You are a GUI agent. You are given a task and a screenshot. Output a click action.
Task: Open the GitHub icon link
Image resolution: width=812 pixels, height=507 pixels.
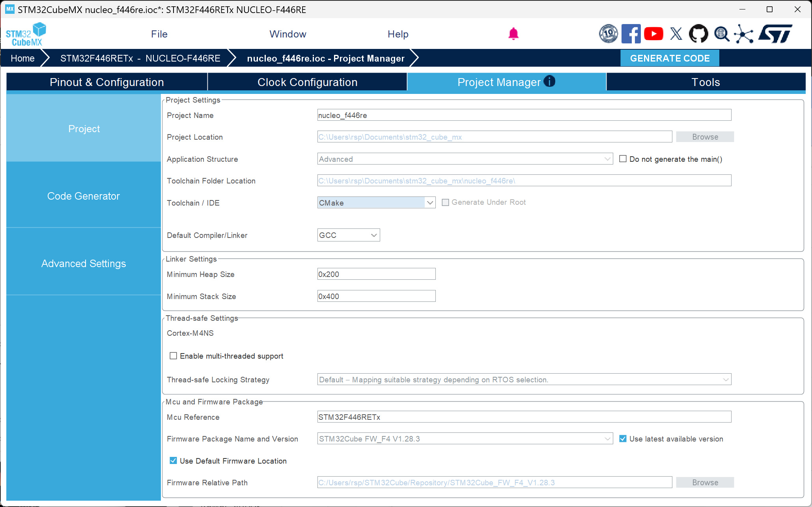698,34
